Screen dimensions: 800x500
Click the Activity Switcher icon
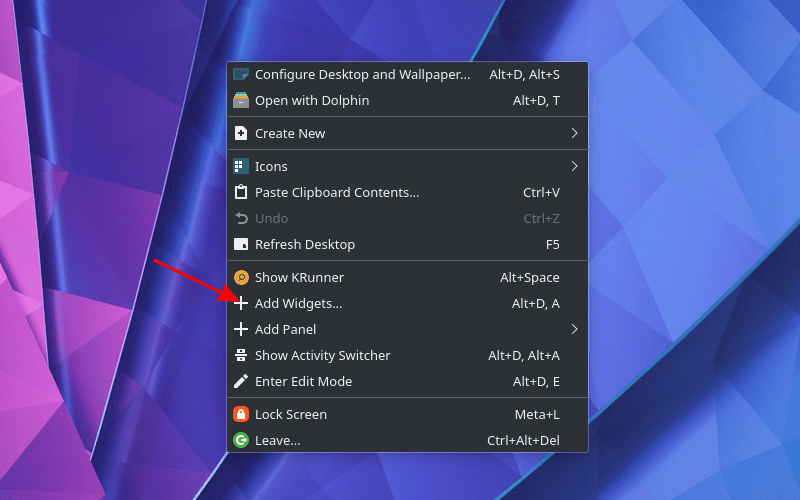coord(240,356)
